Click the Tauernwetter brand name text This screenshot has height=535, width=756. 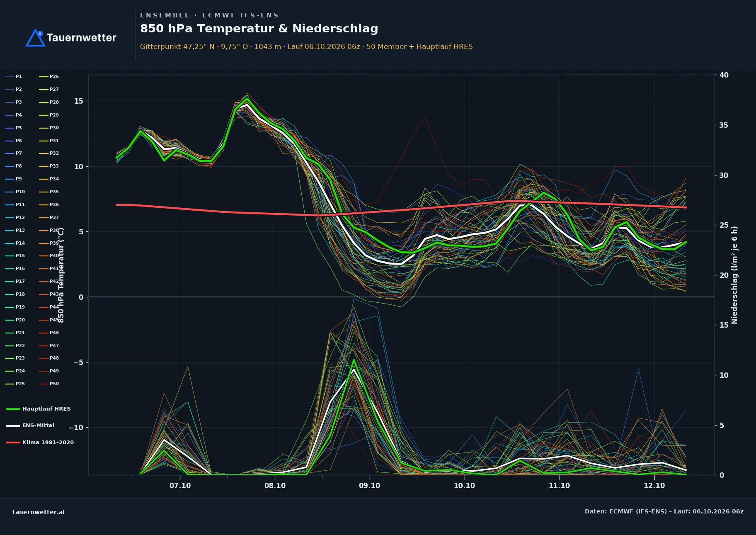click(81, 38)
